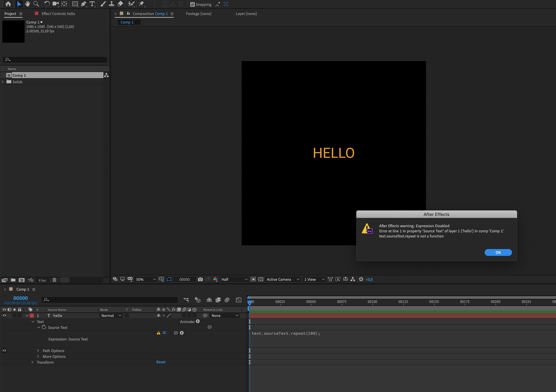The image size is (556, 392).
Task: Toggle the expression enable switch
Action: tap(164, 333)
